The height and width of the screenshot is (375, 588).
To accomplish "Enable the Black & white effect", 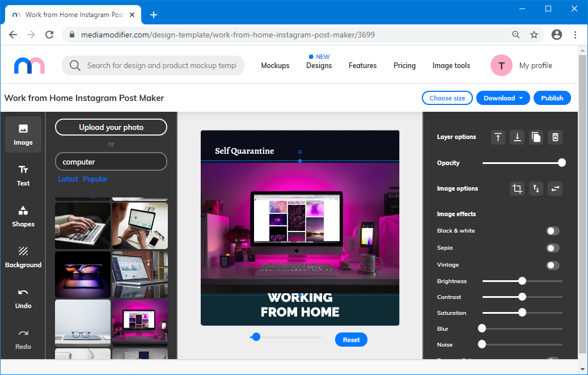I will pyautogui.click(x=552, y=231).
